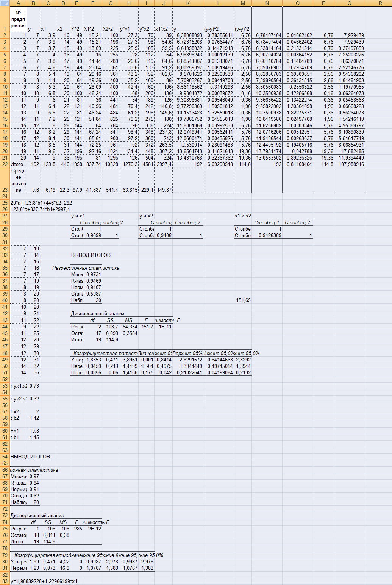Select the t b1 value 4,45
Viewport: 392px width, 585px height.
point(33,437)
